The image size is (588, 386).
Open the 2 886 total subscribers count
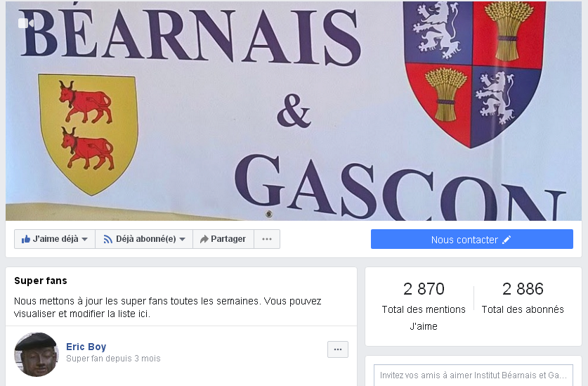pos(523,289)
